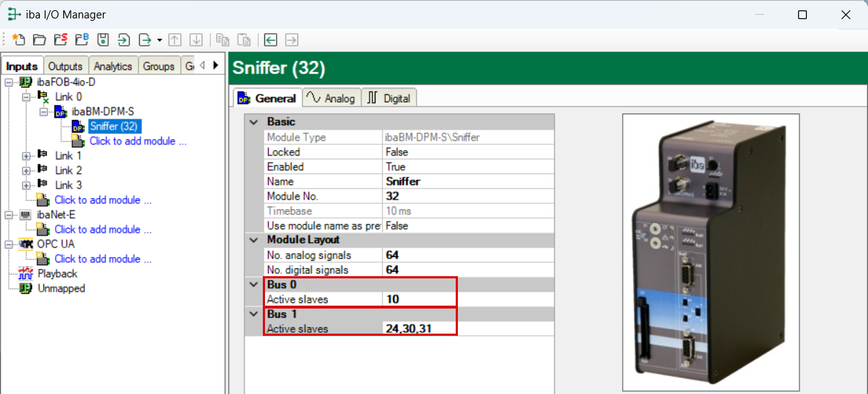Expand the Link 2 tree node
The height and width of the screenshot is (394, 868).
coord(26,170)
